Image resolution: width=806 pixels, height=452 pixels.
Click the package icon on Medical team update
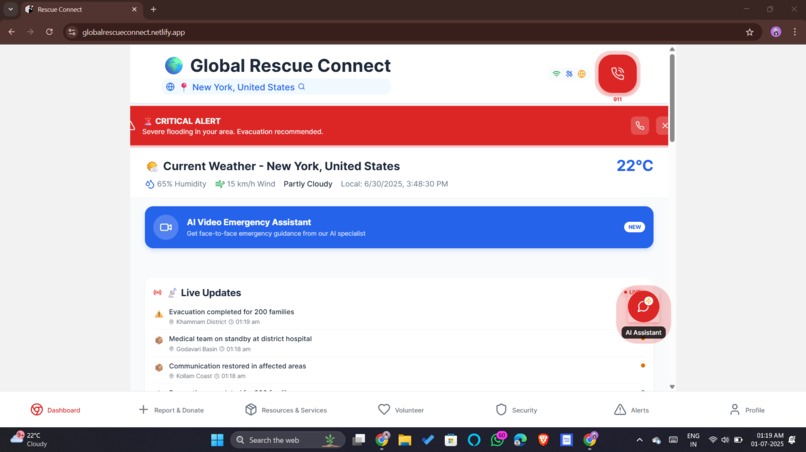point(159,340)
